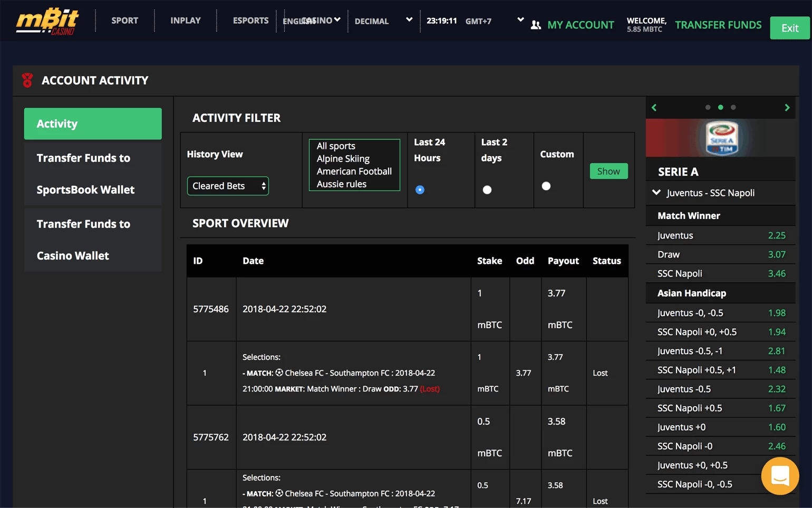This screenshot has height=508, width=812.
Task: Bet on Draw at 3.07
Action: tap(720, 254)
